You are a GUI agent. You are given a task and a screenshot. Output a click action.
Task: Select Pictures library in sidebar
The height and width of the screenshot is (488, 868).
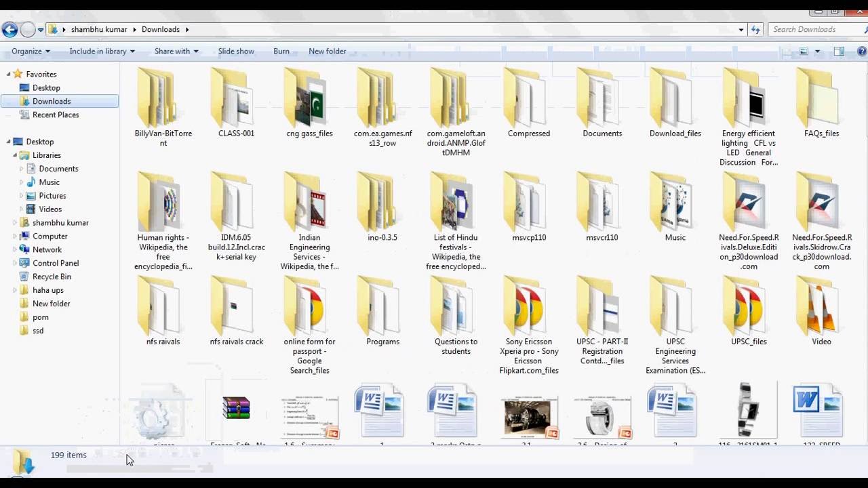click(x=52, y=196)
